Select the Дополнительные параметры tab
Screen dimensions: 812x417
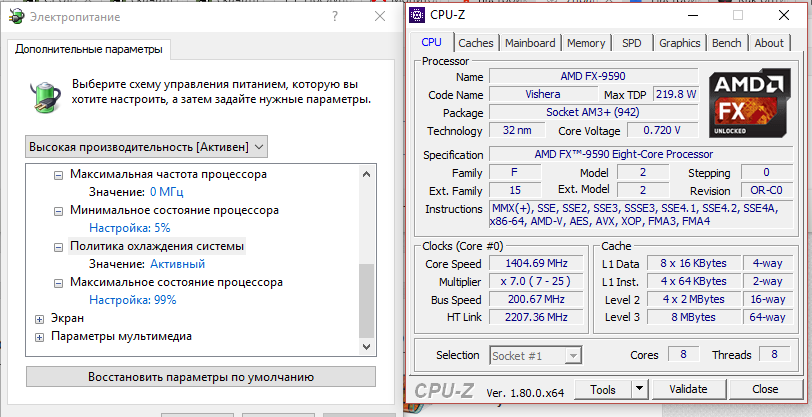click(89, 49)
